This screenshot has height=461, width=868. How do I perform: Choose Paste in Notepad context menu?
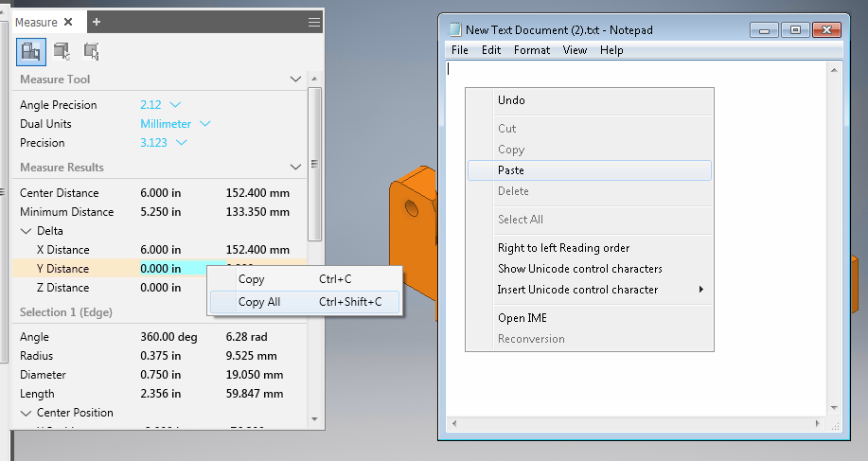[511, 170]
